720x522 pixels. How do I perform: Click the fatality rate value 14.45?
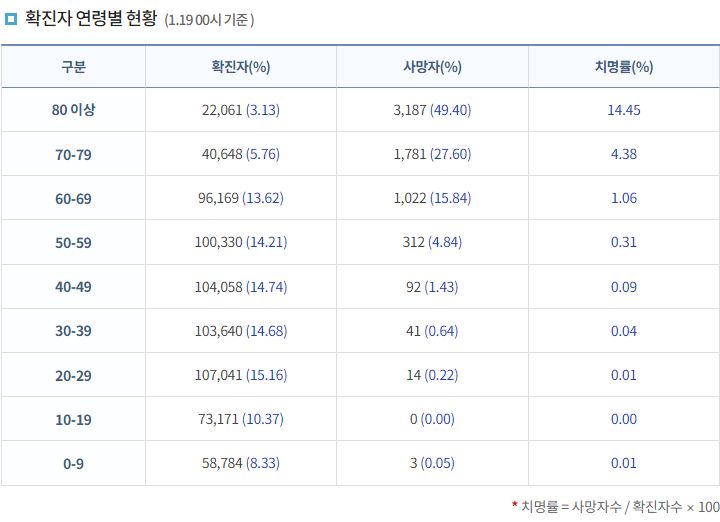click(x=624, y=110)
